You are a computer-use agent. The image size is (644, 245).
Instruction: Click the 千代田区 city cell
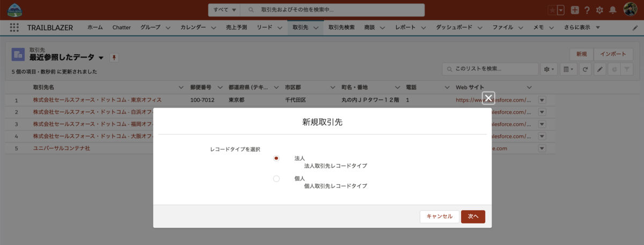click(x=296, y=100)
